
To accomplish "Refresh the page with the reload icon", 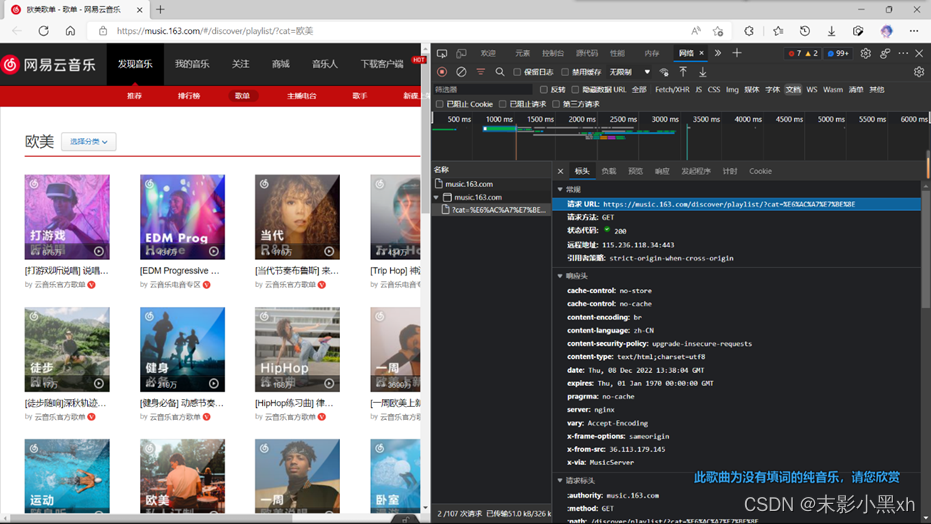I will [x=43, y=31].
